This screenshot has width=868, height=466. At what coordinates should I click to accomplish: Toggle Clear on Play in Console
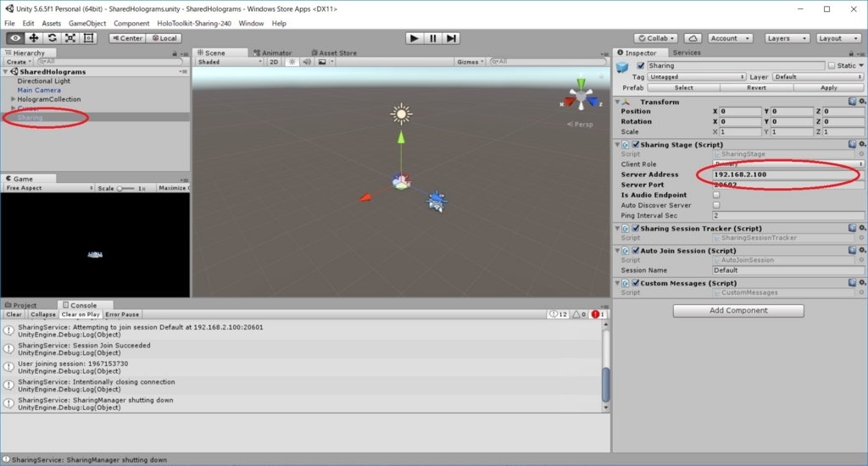[81, 314]
